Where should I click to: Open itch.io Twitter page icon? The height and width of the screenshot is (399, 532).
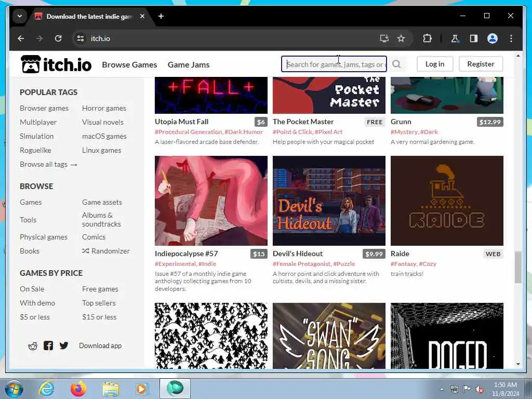(x=64, y=345)
